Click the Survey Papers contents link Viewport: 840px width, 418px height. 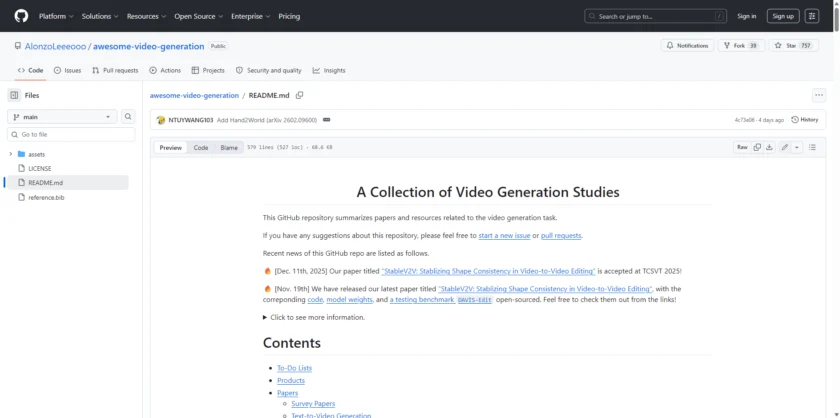point(313,404)
